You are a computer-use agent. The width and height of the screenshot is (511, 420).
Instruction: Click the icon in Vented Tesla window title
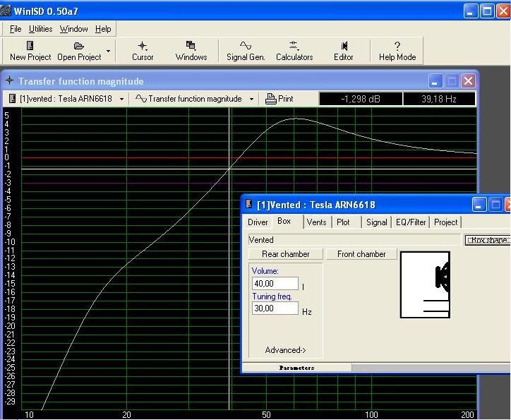tap(248, 204)
